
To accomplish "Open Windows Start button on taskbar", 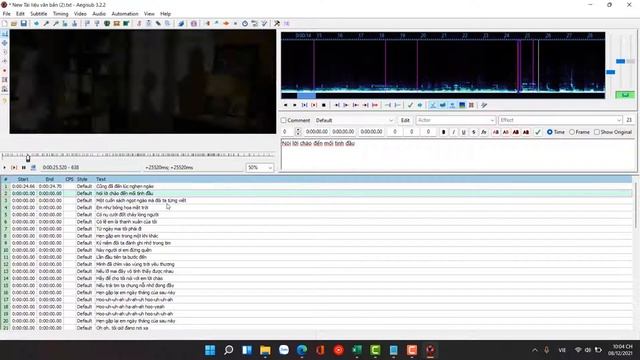I will [x=210, y=350].
